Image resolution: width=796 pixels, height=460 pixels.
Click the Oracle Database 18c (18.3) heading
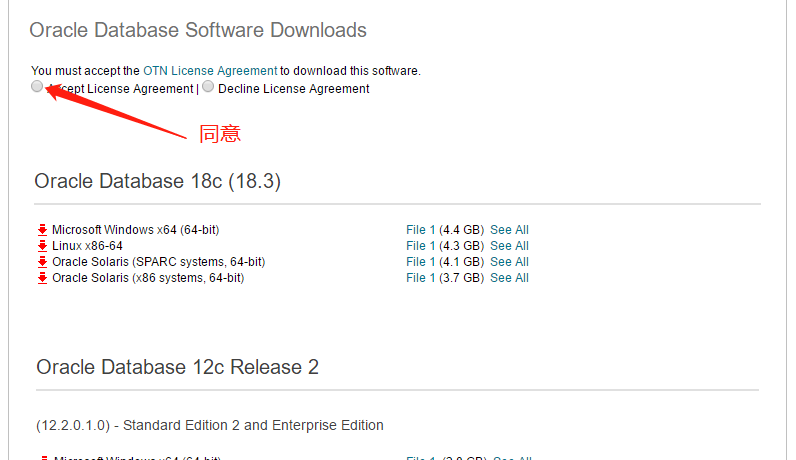tap(158, 181)
